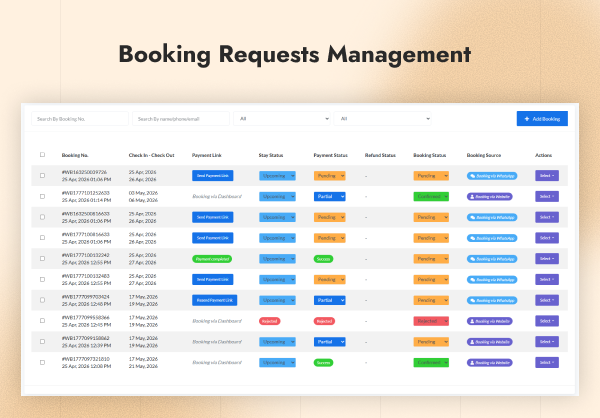
Task: Click WhatsApp icon in the Payment completed row's source badge
Action: [x=473, y=259]
